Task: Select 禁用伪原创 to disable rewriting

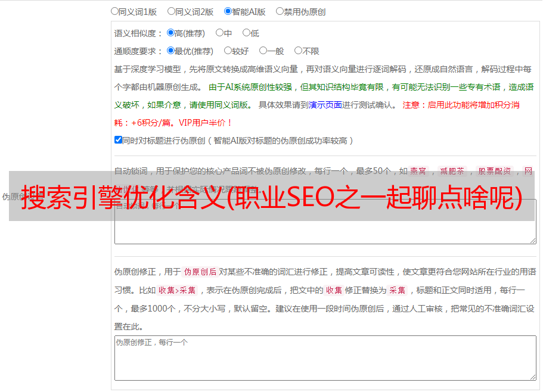Action: 280,11
